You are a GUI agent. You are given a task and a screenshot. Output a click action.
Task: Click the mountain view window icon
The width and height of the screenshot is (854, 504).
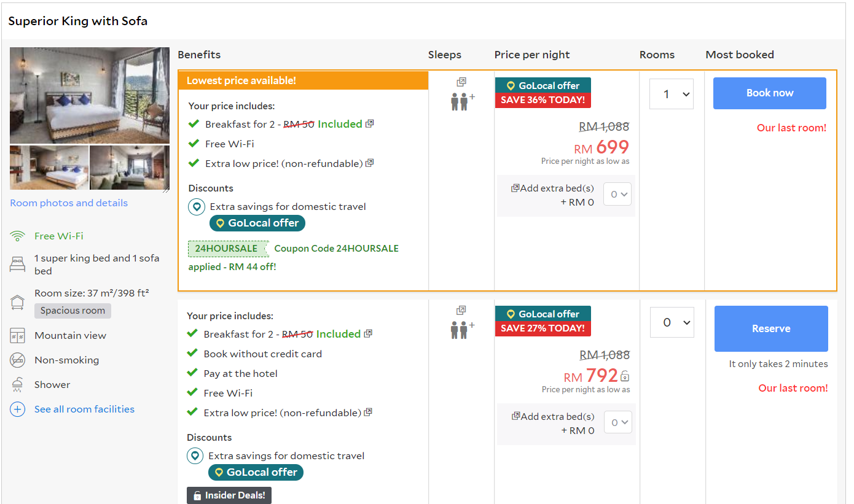(17, 336)
